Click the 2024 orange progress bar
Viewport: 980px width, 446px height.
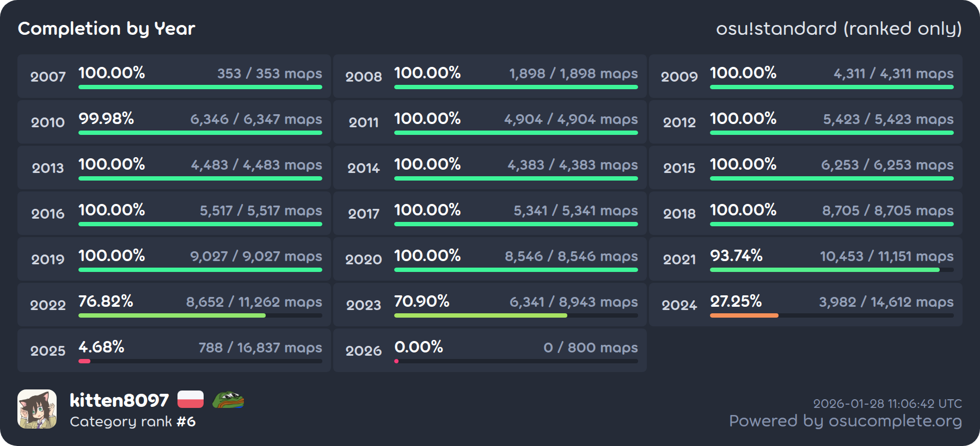click(x=744, y=315)
